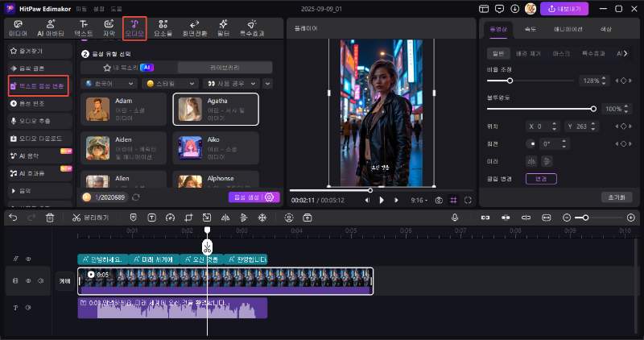The image size is (644, 340).
Task: Open voice generation settings gear
Action: click(269, 197)
